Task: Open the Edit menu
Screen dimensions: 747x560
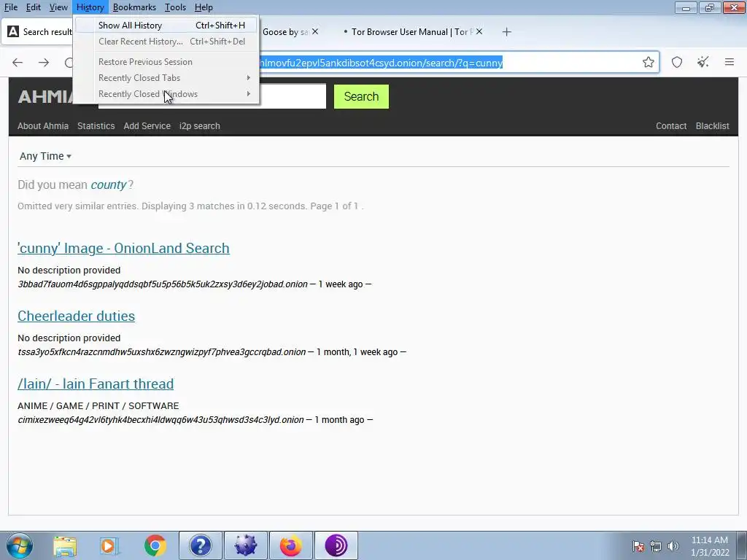Action: 34,7
